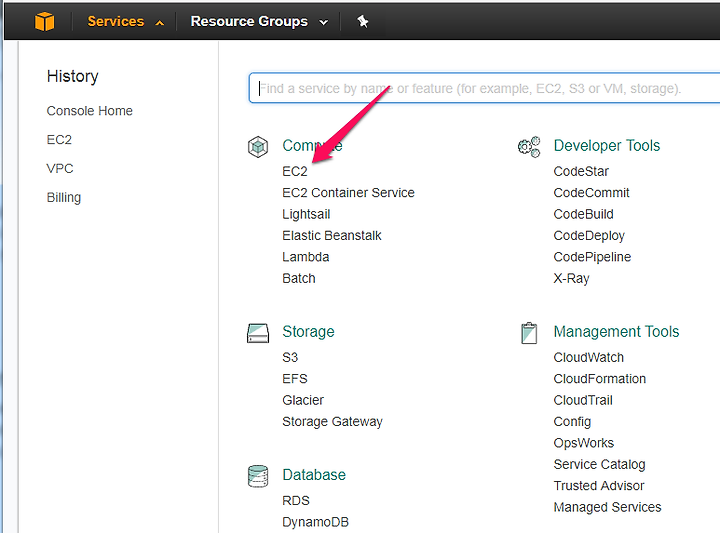Open CodeStar under Developer Tools
The width and height of the screenshot is (720, 533).
coord(581,171)
